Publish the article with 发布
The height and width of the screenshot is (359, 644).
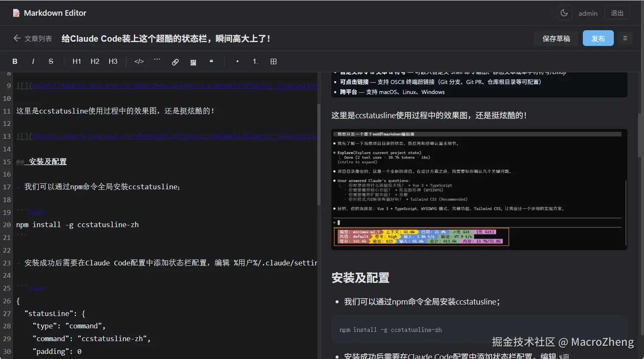(x=598, y=38)
